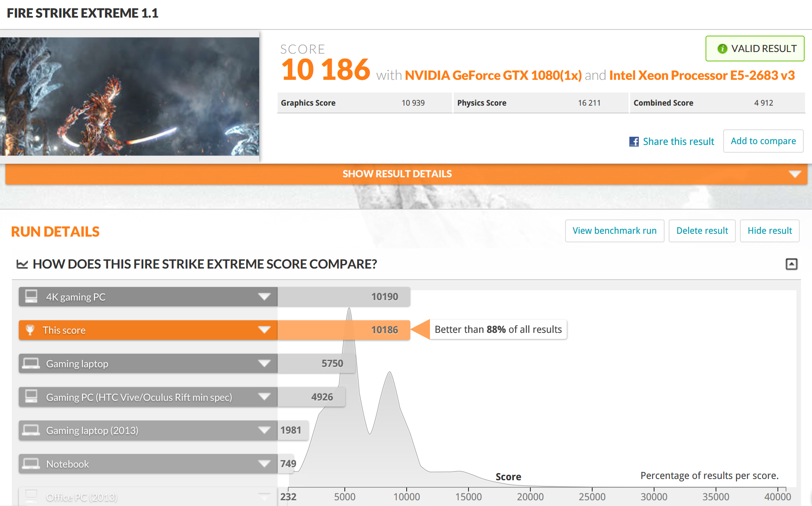Open Share this result link

coord(678,142)
